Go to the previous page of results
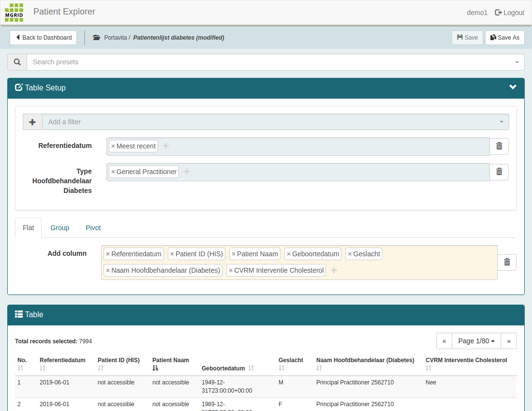 [444, 341]
